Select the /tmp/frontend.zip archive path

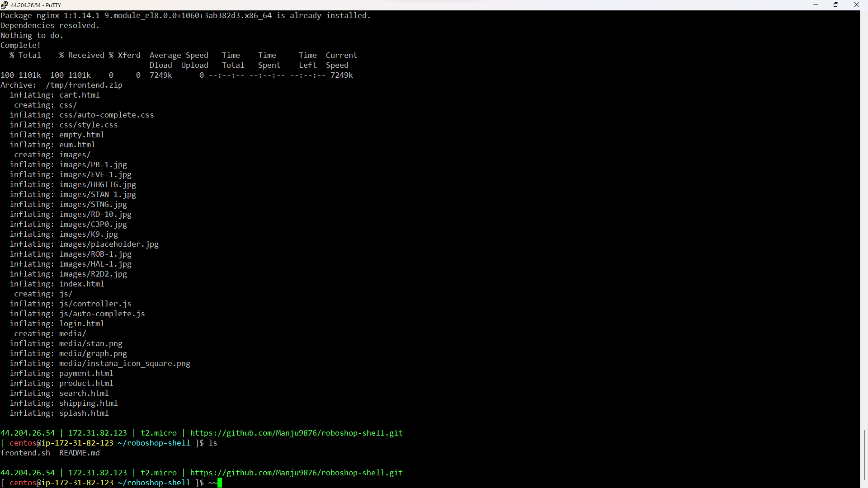(84, 84)
